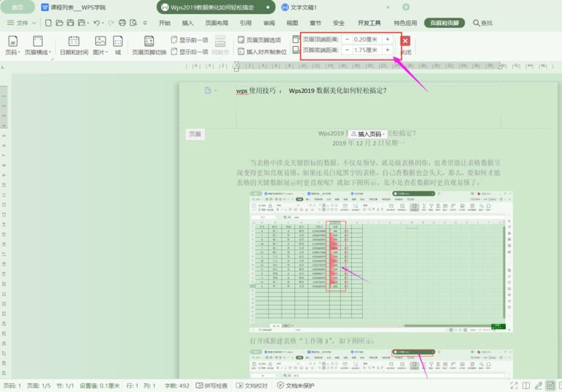
Task: Click 文档校对 in the status bar
Action: (252, 385)
